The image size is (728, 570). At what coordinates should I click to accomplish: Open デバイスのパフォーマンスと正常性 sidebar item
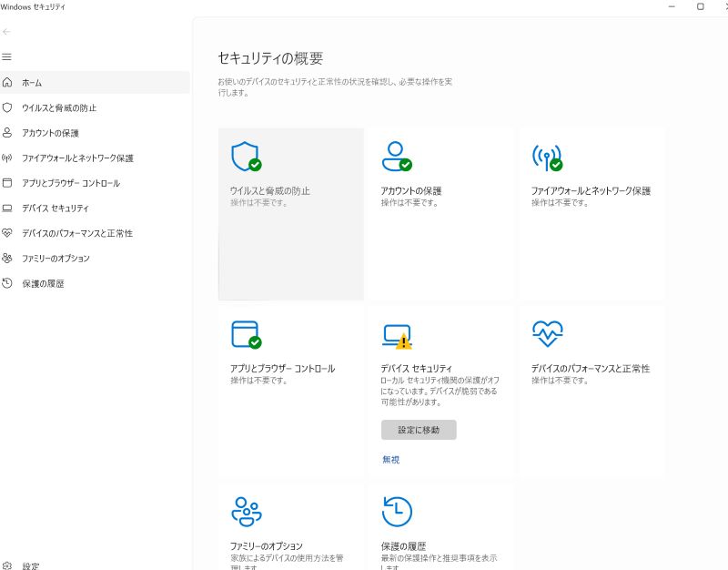pos(95,233)
